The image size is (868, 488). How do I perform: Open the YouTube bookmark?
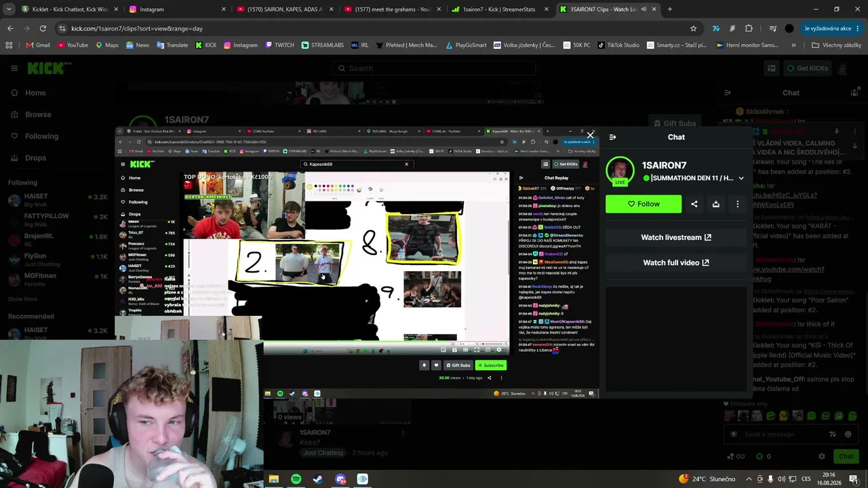(x=73, y=45)
